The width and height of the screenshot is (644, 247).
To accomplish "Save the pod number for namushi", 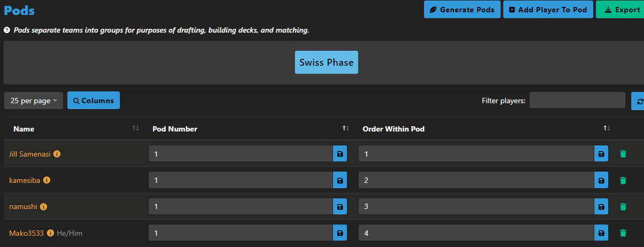I will (x=340, y=206).
